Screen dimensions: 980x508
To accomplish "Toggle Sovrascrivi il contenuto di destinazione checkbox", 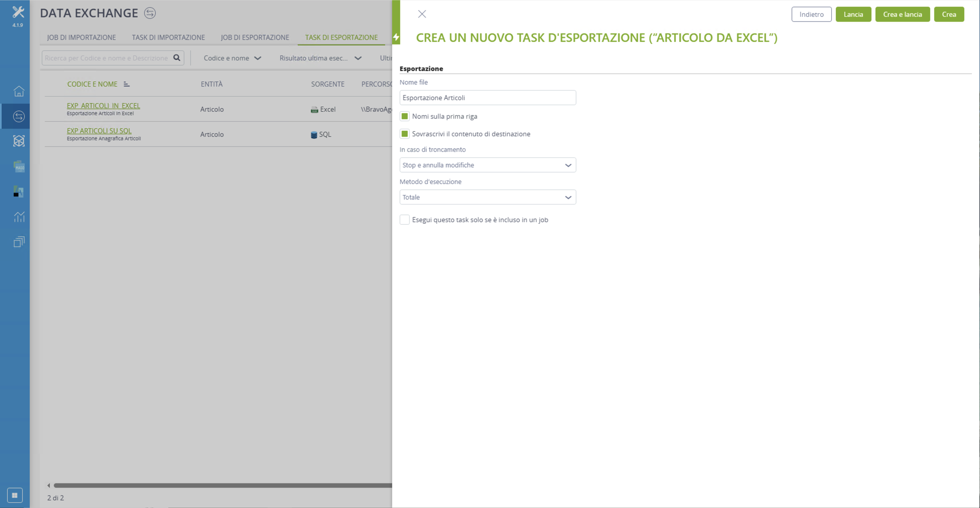I will coord(404,134).
